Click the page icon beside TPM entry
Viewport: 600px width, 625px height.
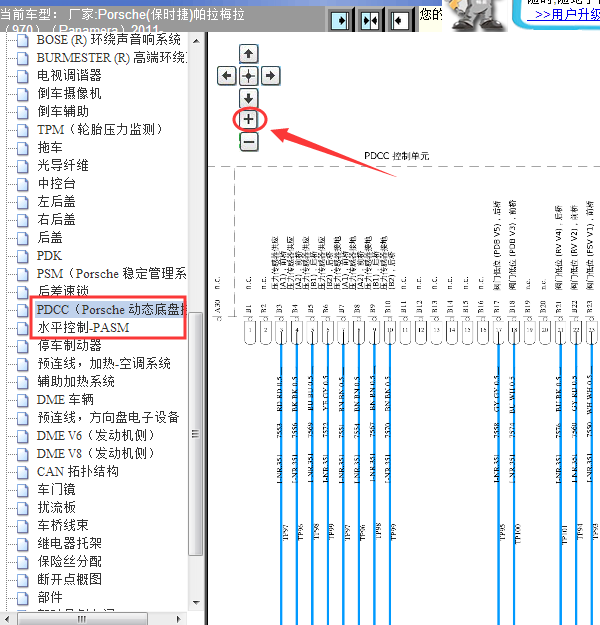coord(23,130)
